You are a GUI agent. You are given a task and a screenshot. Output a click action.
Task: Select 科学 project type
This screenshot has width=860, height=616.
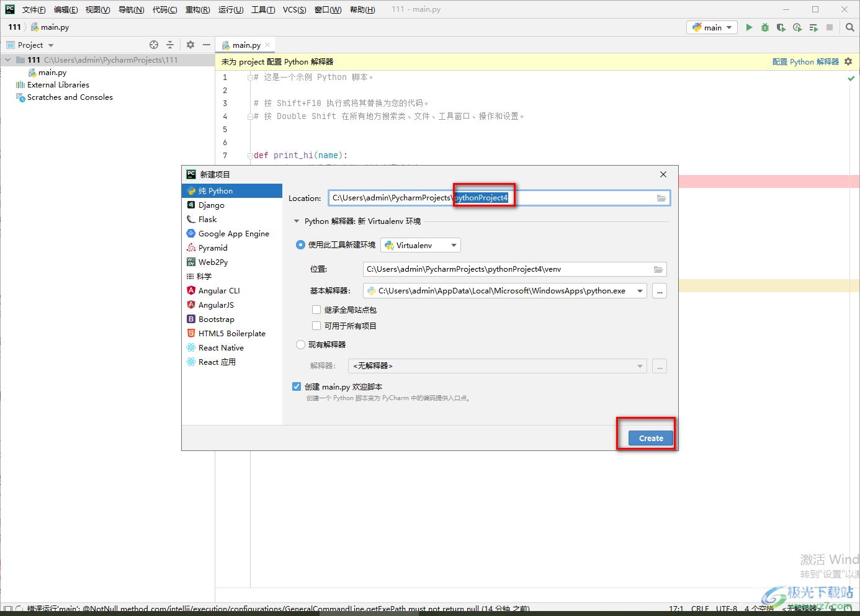point(232,277)
